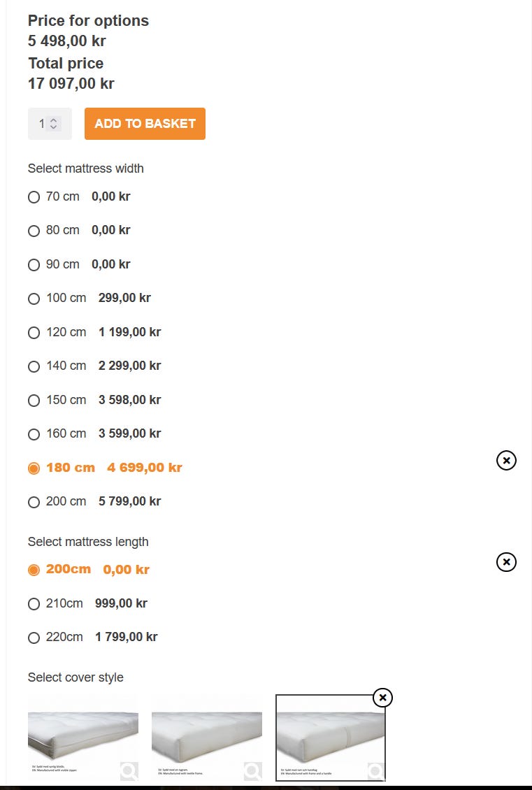Clear the 200cm length selection
Viewport: 532px width, 790px height.
506,562
